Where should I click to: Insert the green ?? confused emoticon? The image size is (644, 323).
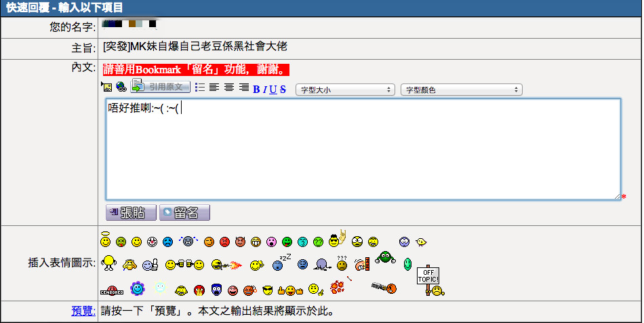pos(319,242)
